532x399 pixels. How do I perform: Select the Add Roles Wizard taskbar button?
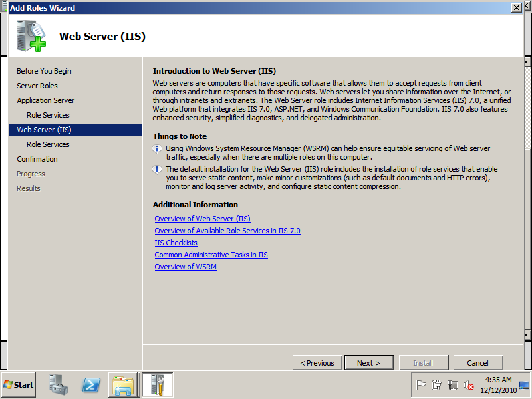(x=158, y=385)
